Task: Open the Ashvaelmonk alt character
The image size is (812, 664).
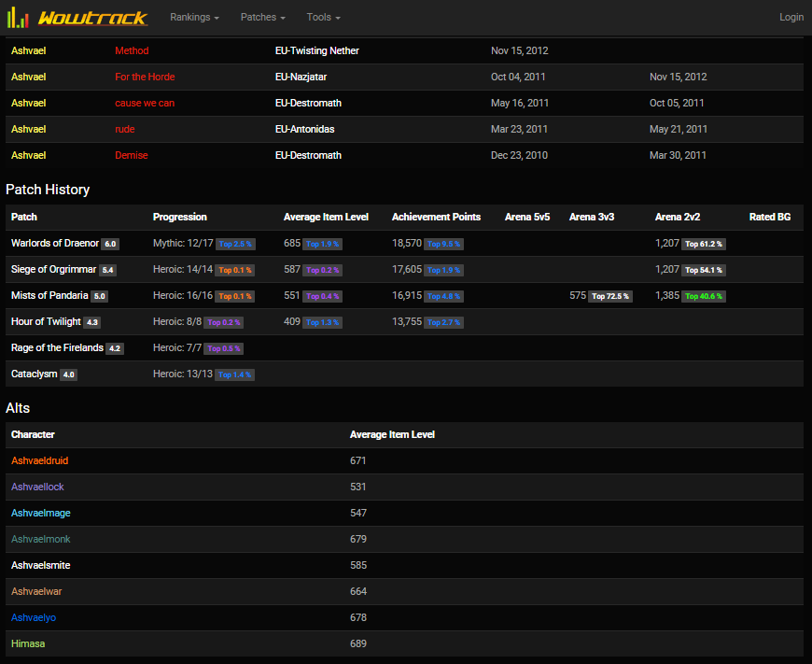Action: click(x=40, y=539)
